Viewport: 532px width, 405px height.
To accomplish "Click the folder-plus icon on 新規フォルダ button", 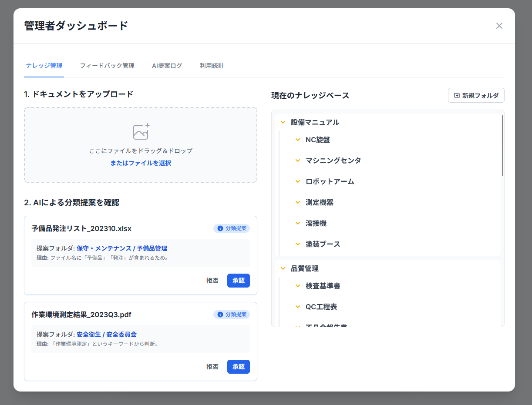I will point(456,95).
